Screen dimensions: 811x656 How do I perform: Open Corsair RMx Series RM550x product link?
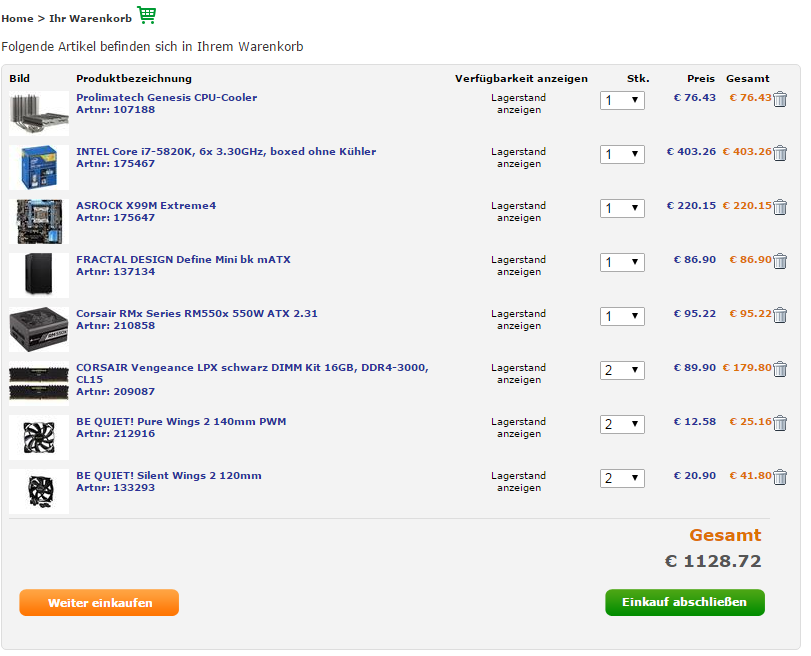[x=197, y=314]
